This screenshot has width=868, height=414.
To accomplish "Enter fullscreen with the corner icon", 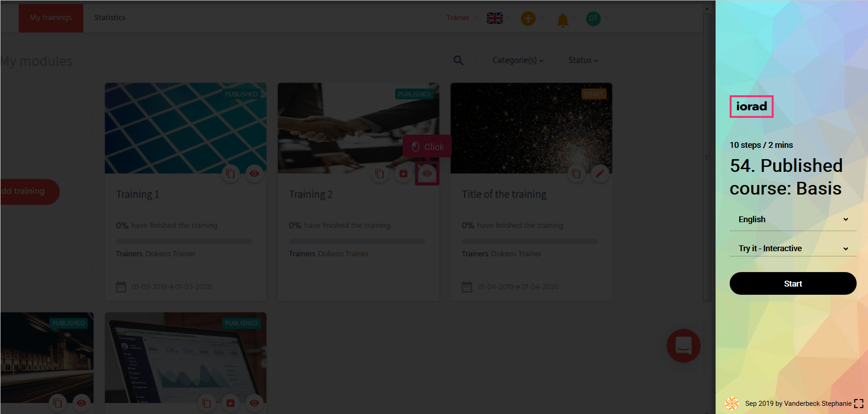I will [x=858, y=404].
